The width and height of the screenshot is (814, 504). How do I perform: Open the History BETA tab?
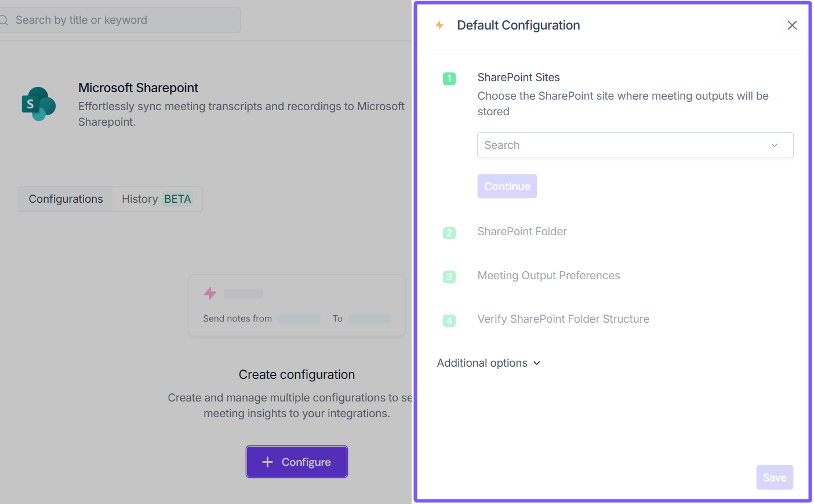[157, 199]
